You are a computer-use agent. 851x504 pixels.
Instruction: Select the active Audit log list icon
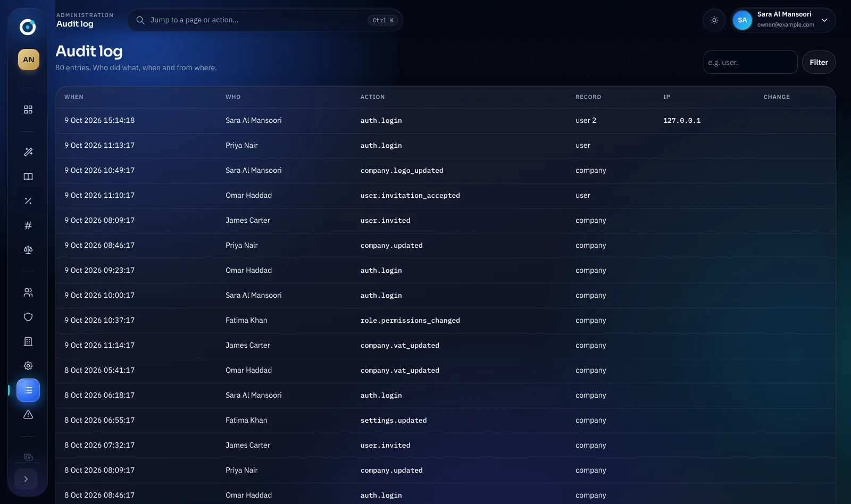(28, 390)
